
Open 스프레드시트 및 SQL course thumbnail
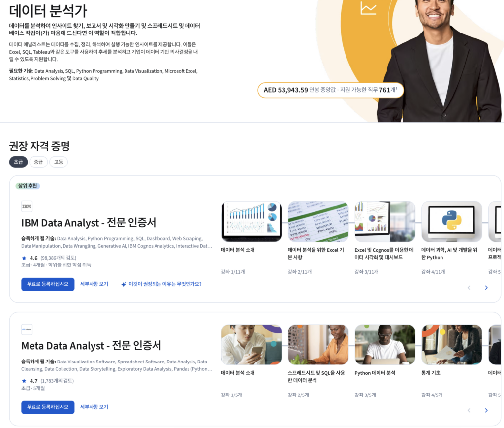(x=318, y=345)
